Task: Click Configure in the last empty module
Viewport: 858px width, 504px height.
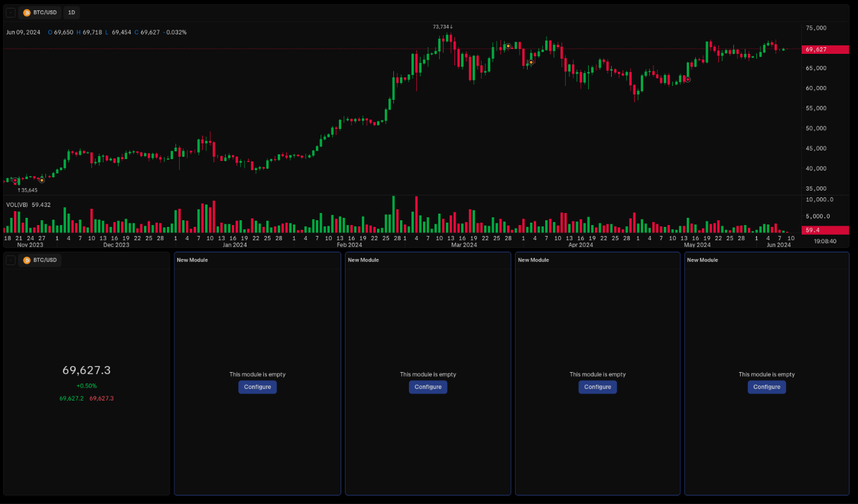Action: coord(767,387)
